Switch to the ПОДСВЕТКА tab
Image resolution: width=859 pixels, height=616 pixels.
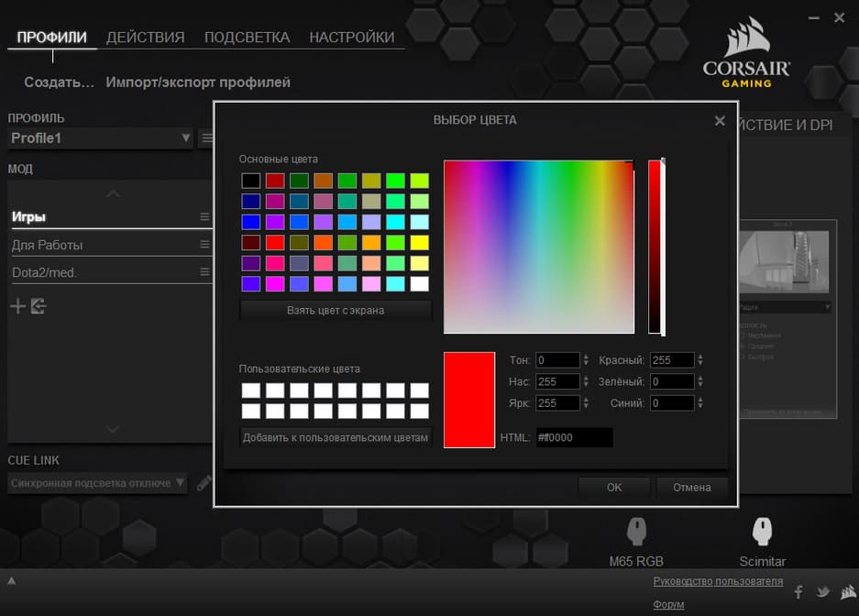pyautogui.click(x=248, y=38)
